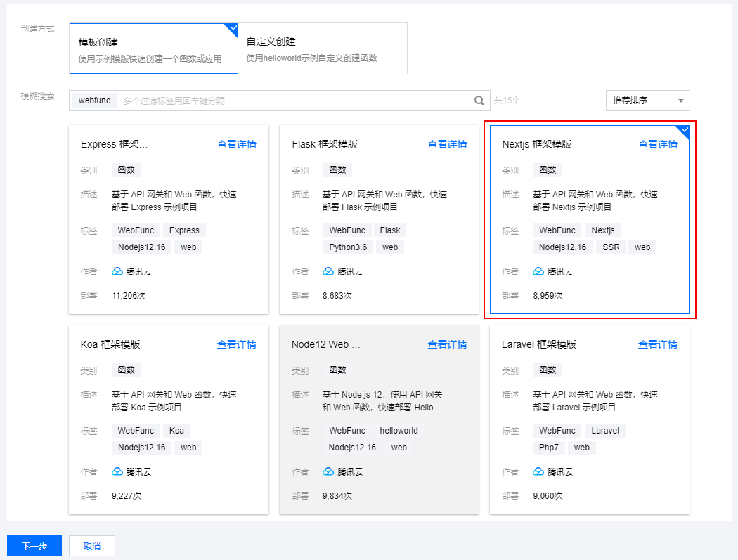Image resolution: width=738 pixels, height=560 pixels.
Task: Click the Nextjs tag
Action: point(603,230)
